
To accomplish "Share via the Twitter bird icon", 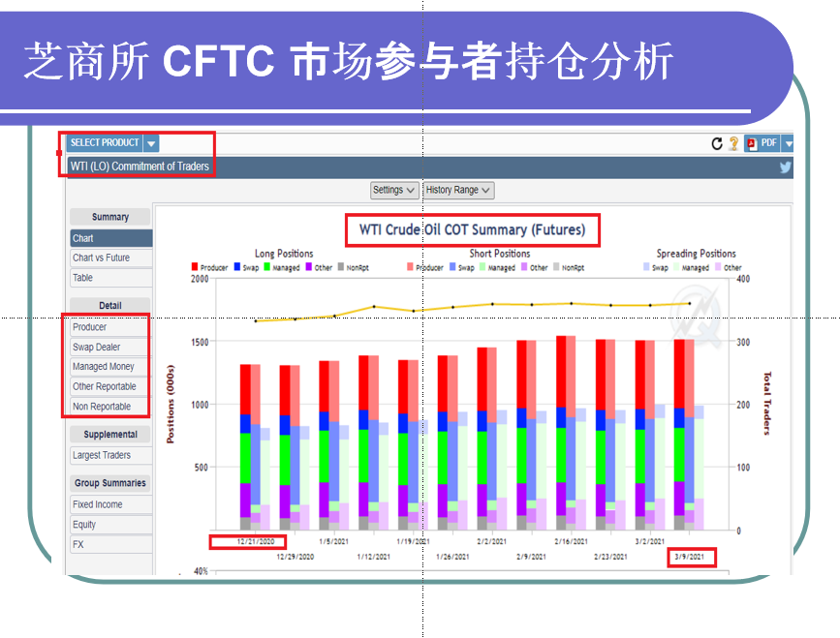I will click(786, 167).
